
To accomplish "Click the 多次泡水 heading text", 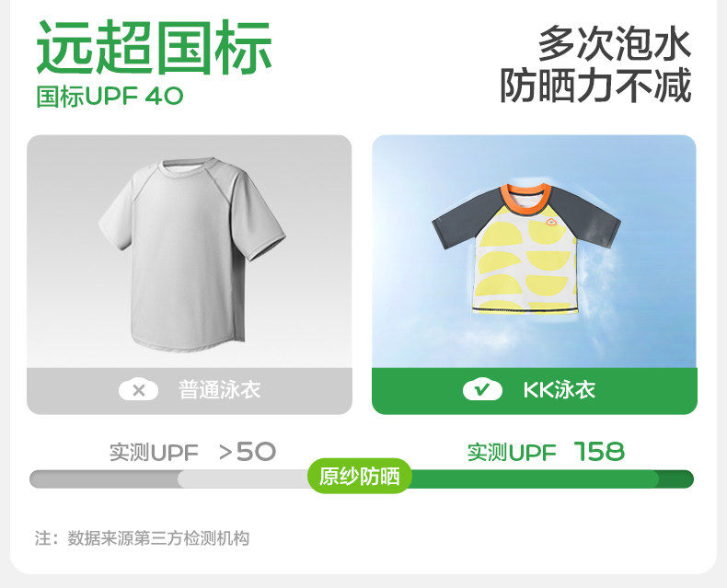I will (x=615, y=43).
